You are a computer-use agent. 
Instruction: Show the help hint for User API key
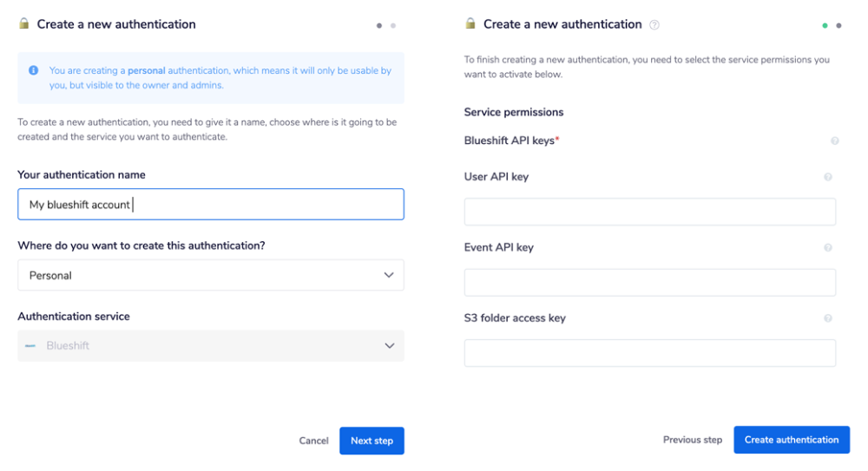click(x=828, y=177)
